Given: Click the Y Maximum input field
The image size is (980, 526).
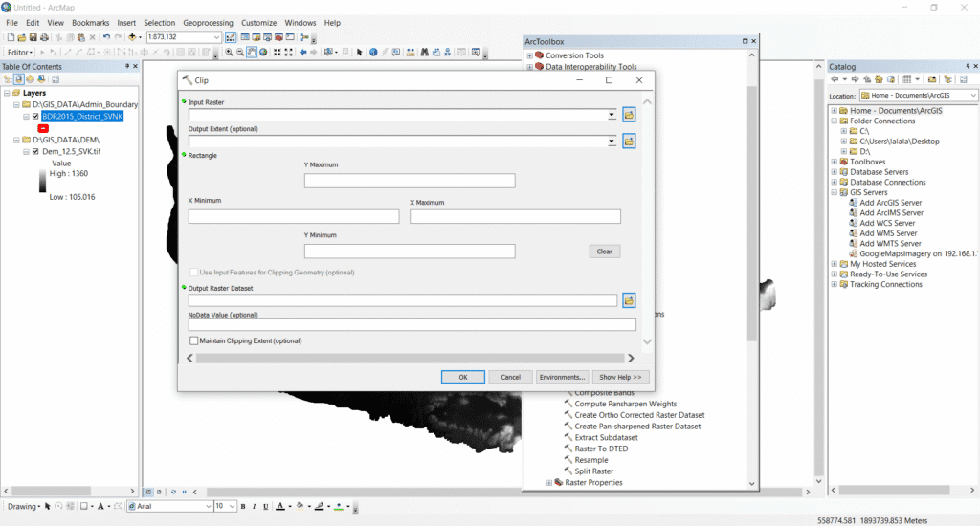Looking at the screenshot, I should pyautogui.click(x=410, y=181).
